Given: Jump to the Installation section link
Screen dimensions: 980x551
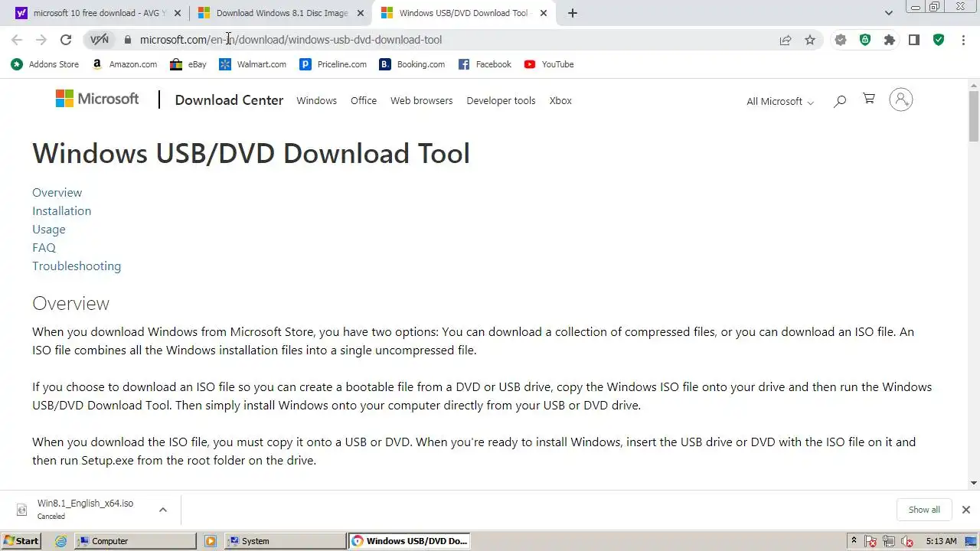Looking at the screenshot, I should 61,210.
